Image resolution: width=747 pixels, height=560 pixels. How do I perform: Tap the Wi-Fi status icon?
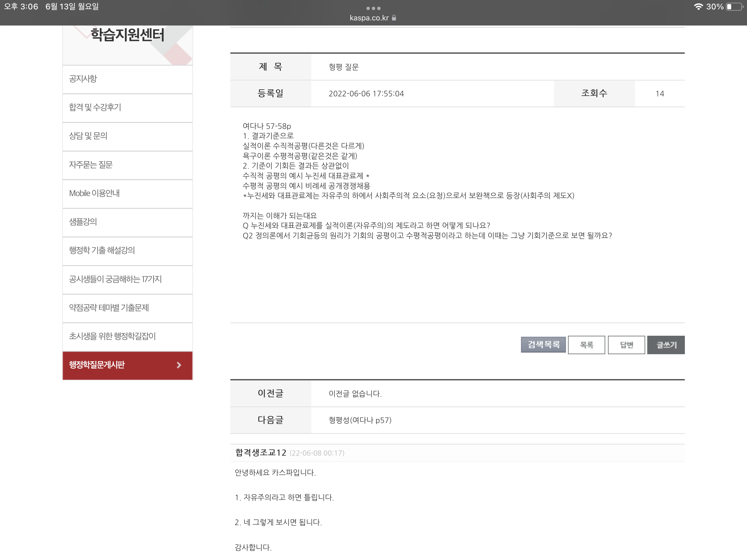(x=698, y=7)
